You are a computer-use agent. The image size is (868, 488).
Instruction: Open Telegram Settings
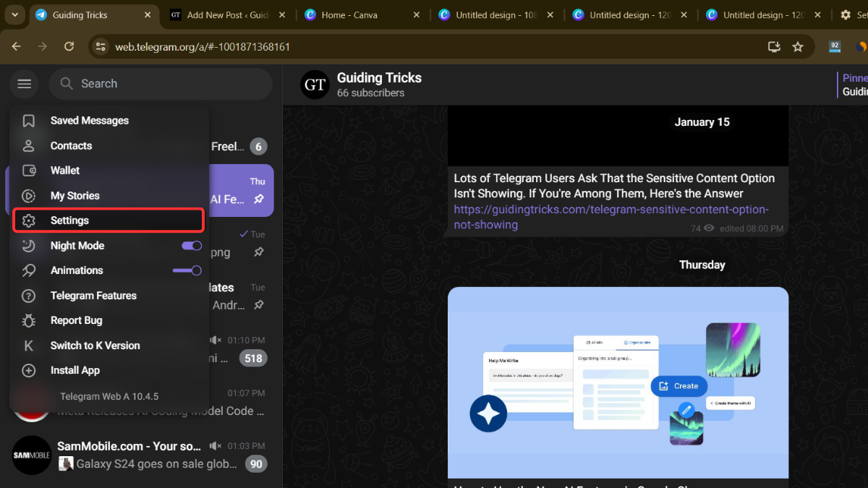[x=70, y=220]
